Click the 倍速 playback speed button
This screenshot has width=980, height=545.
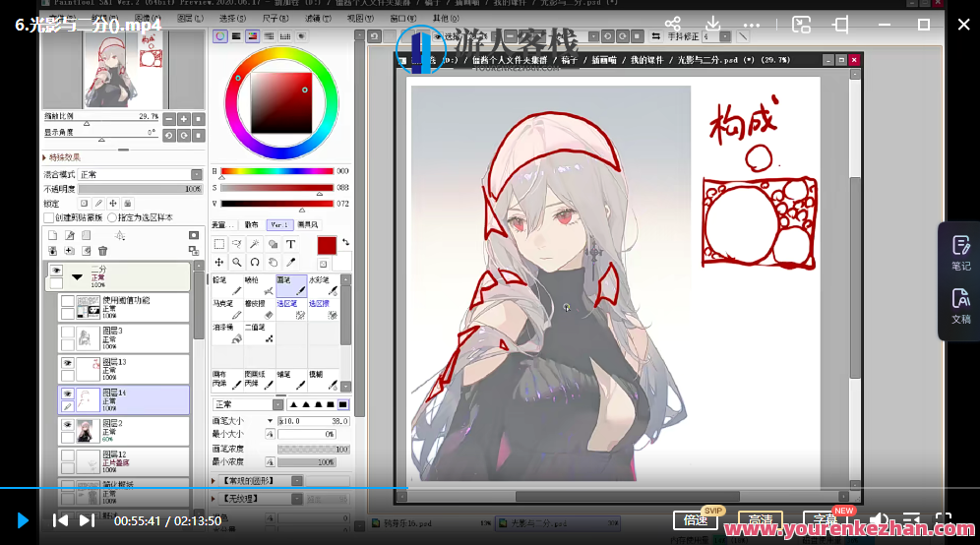click(x=696, y=519)
